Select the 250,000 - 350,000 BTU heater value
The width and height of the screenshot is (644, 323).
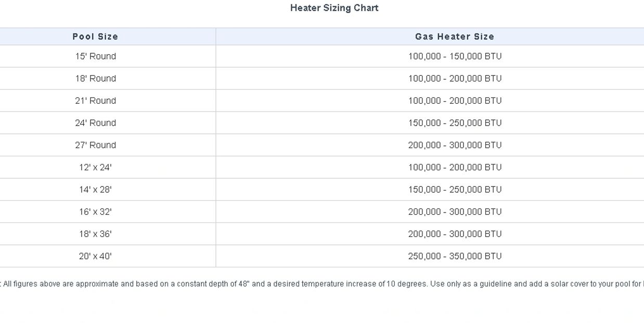[455, 256]
